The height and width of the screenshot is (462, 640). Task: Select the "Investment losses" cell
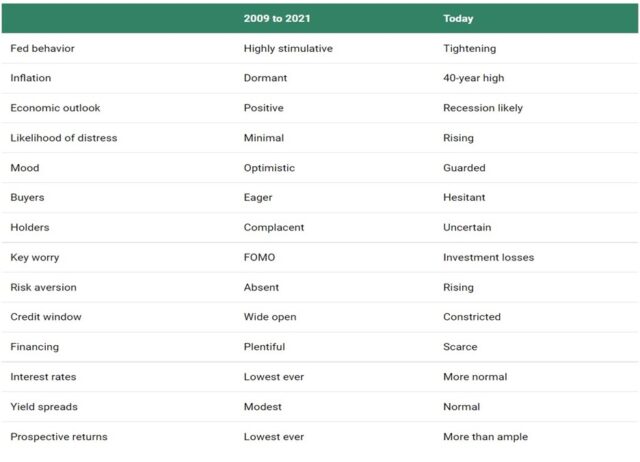[488, 257]
